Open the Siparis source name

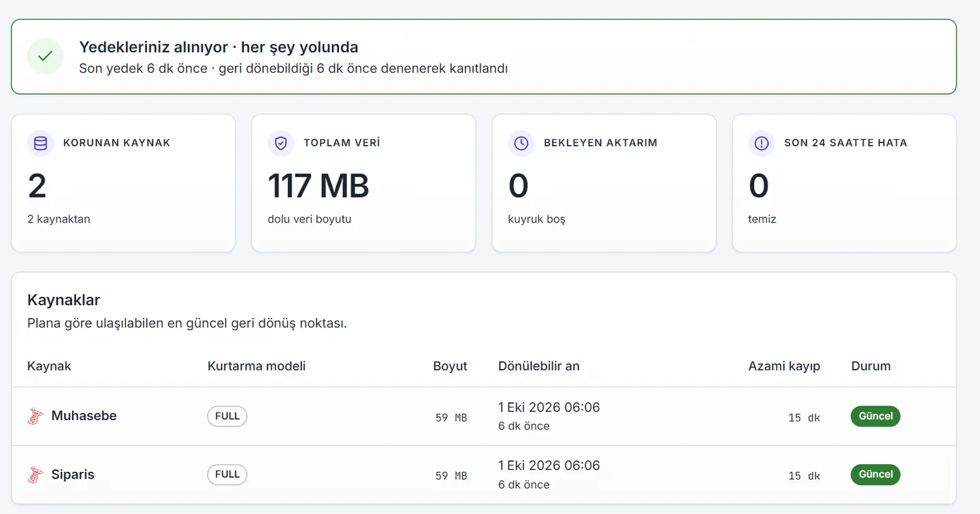[x=73, y=475]
